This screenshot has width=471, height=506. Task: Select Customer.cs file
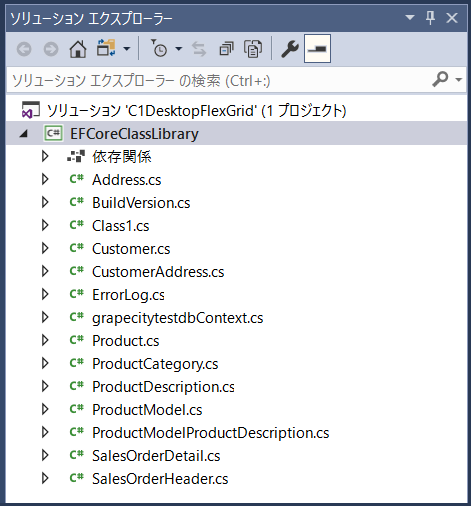point(131,249)
